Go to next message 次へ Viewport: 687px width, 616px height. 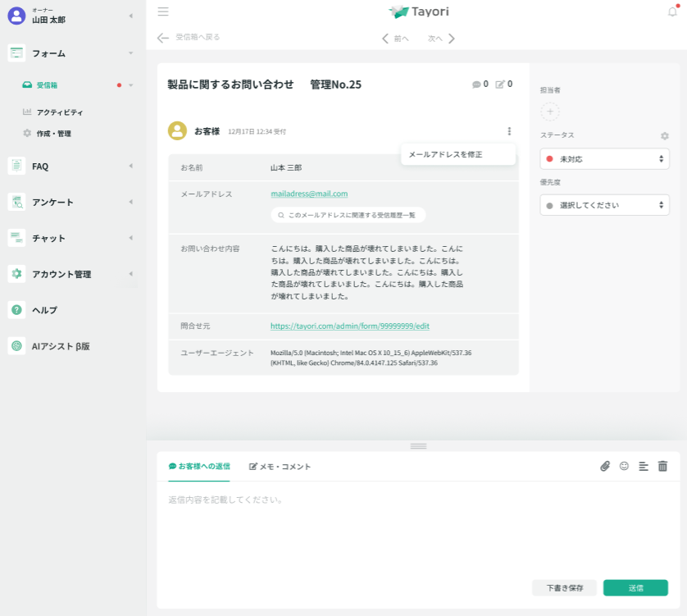[x=442, y=39]
